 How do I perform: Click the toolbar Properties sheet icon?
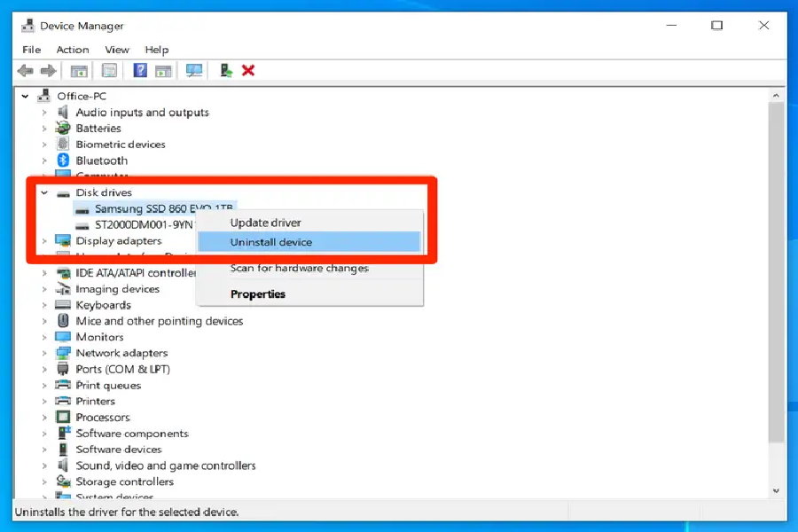click(x=109, y=71)
